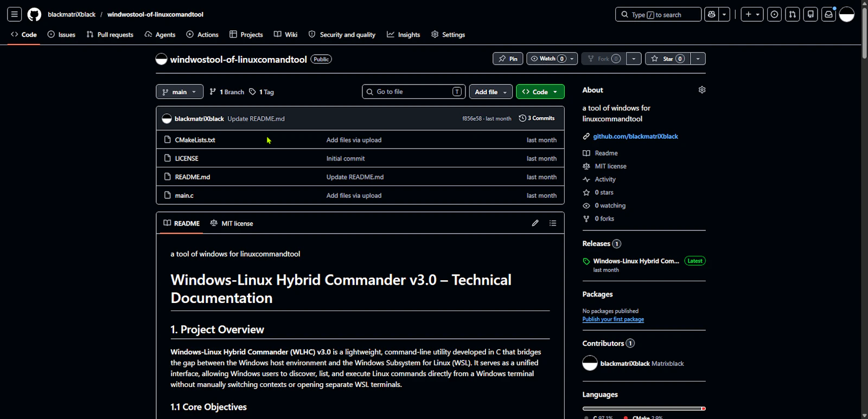
Task: Open the Agents tab
Action: click(x=160, y=35)
